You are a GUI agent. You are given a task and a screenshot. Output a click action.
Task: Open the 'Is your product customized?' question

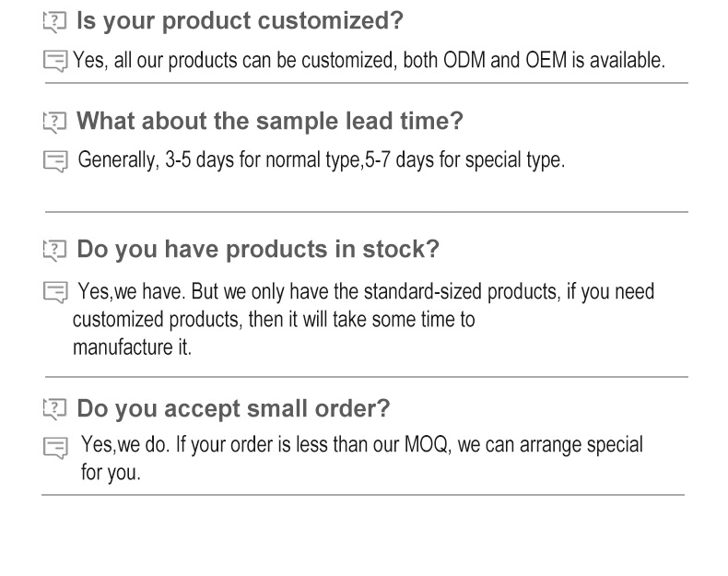[x=240, y=20]
